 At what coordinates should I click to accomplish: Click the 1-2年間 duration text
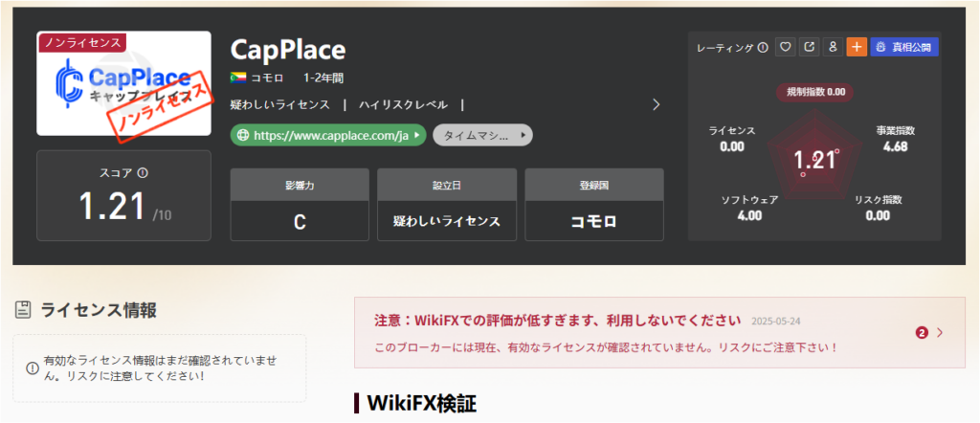323,78
